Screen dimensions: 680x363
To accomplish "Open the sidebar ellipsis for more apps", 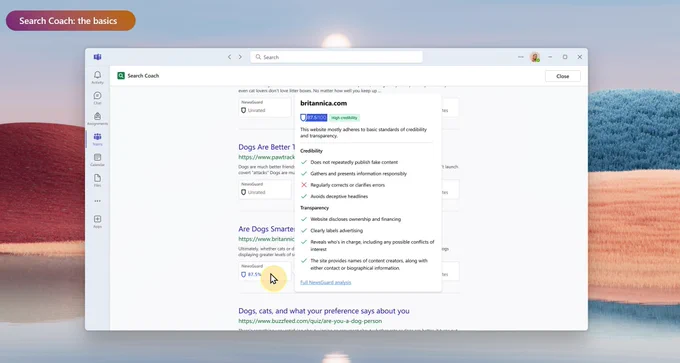I will coord(97,201).
